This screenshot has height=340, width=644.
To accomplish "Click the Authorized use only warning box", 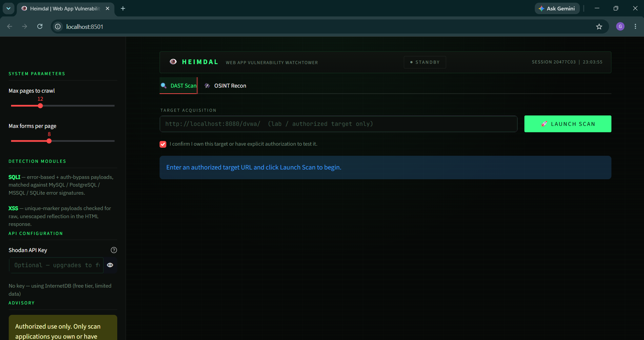I will point(63,328).
